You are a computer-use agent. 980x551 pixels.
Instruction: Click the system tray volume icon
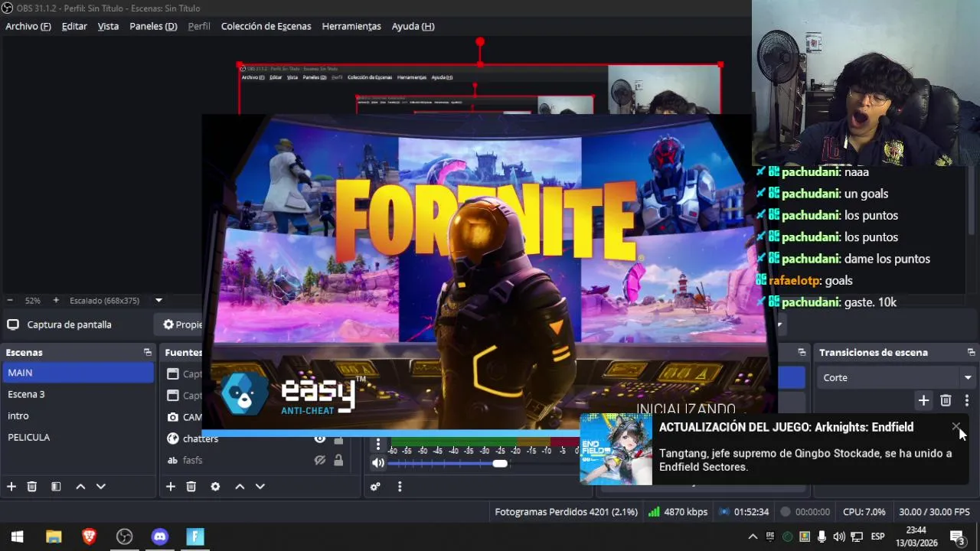pyautogui.click(x=839, y=536)
